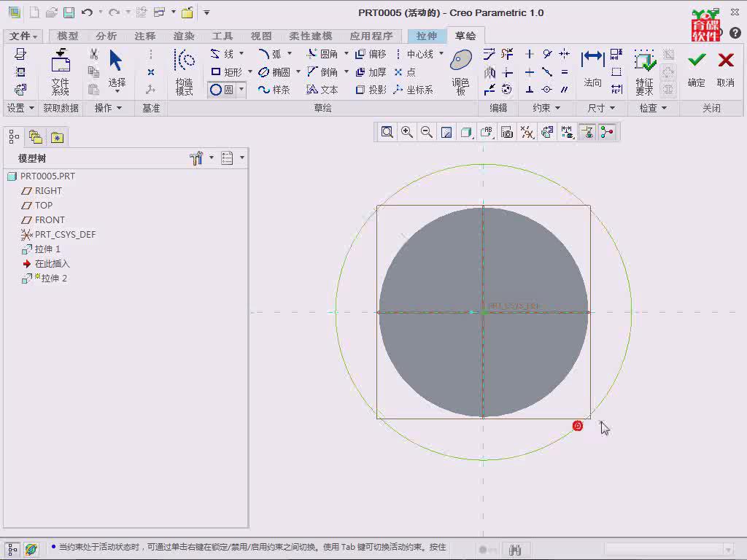
Task: Open the 调色板 sketch palette
Action: (x=461, y=71)
